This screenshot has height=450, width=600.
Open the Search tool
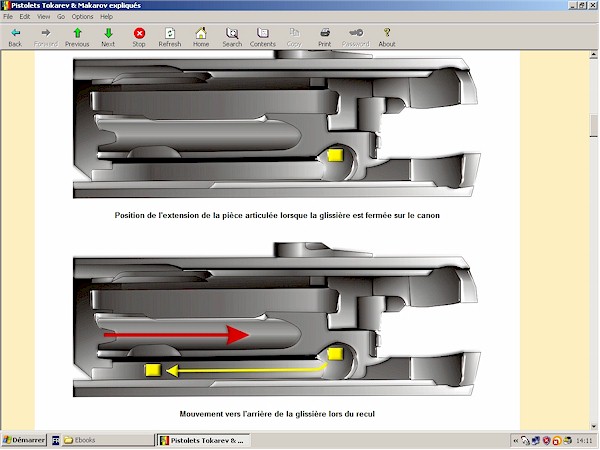coord(232,37)
